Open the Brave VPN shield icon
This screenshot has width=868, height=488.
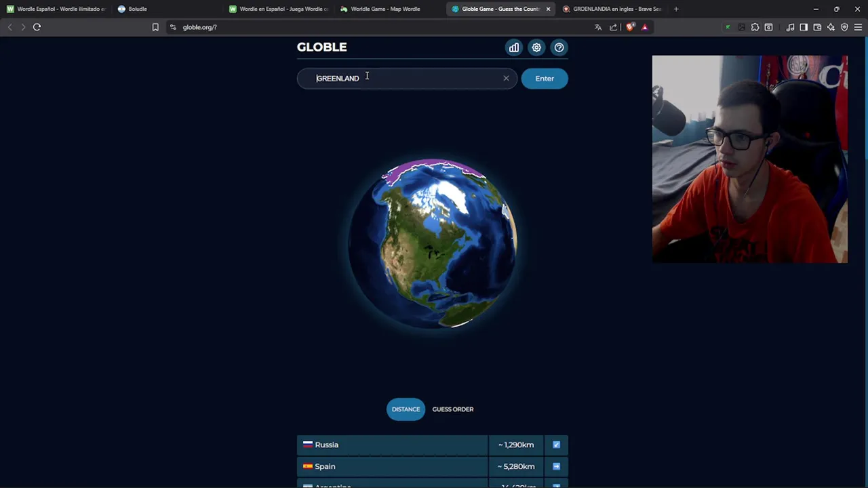[x=844, y=27]
